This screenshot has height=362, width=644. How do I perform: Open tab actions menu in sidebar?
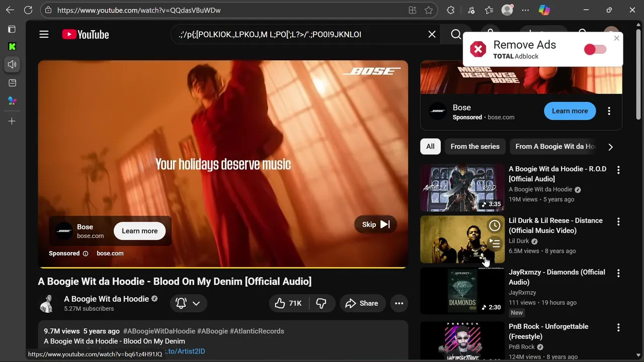[x=12, y=29]
